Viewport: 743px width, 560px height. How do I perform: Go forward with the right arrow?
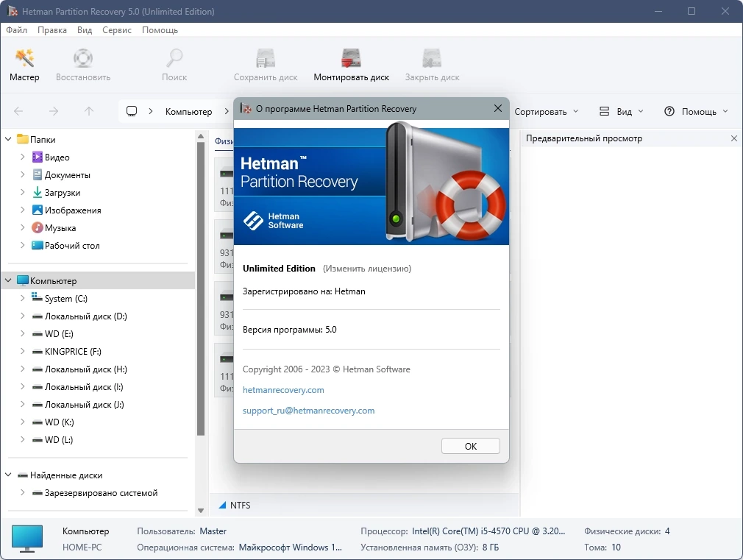coord(54,111)
